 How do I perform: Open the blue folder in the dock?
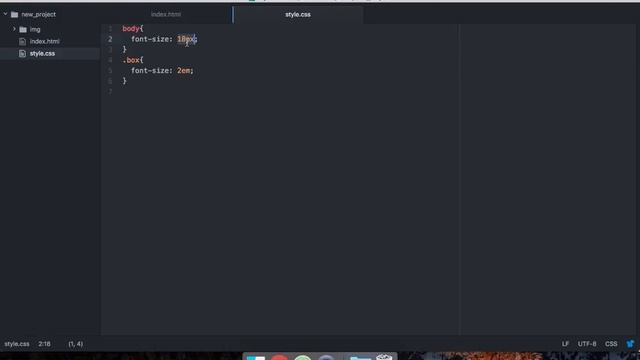360,358
